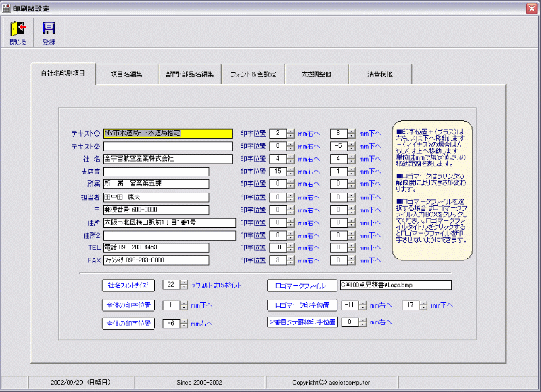Close the 印刷諸設定 window with X
This screenshot has width=541, height=392.
tap(532, 8)
